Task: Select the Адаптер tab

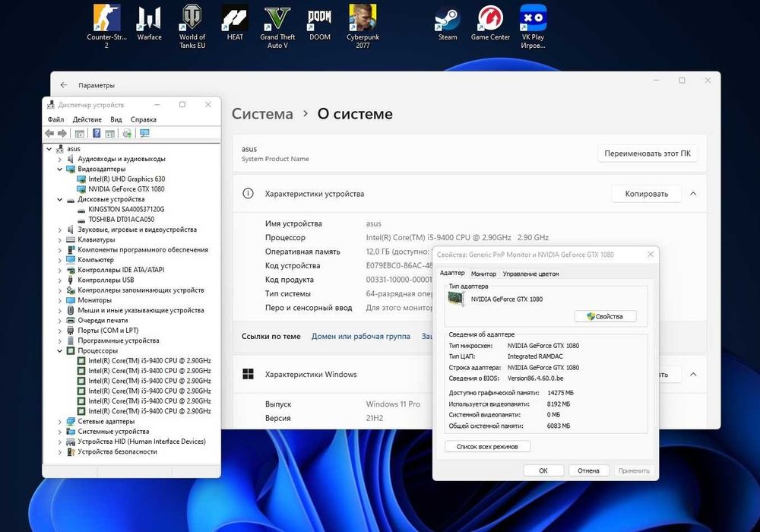Action: point(452,274)
